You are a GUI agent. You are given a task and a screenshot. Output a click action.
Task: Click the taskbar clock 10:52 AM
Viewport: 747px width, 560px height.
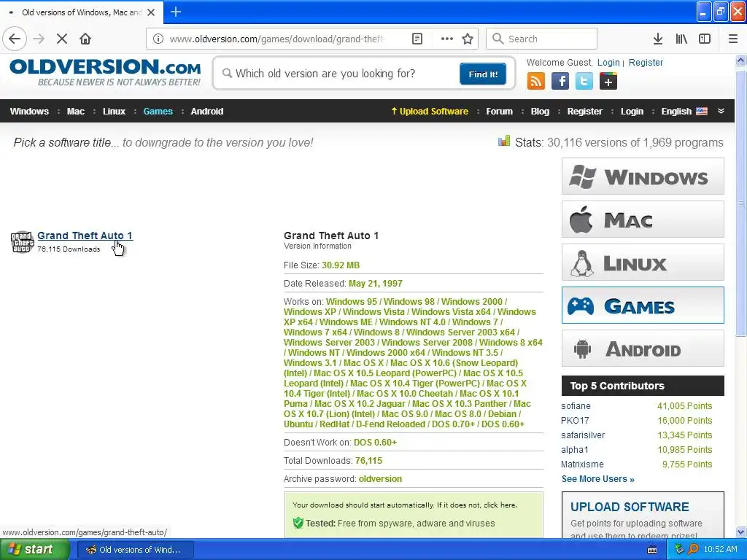pyautogui.click(x=720, y=550)
